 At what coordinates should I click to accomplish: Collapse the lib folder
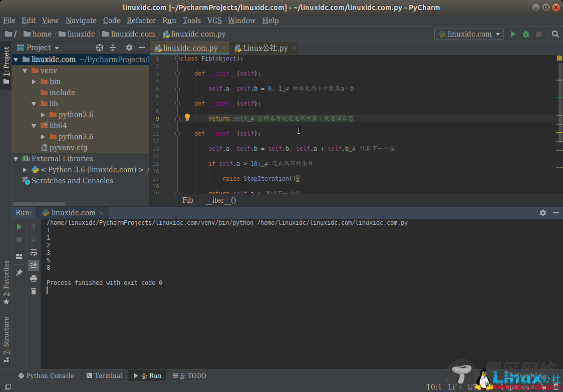tap(34, 104)
